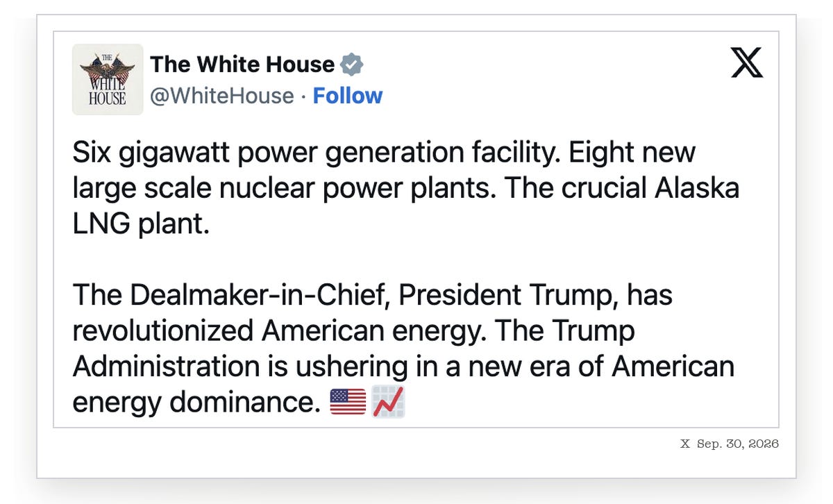This screenshot has width=833, height=504.
Task: Click the blue verified checkmark badge
Action: [351, 65]
